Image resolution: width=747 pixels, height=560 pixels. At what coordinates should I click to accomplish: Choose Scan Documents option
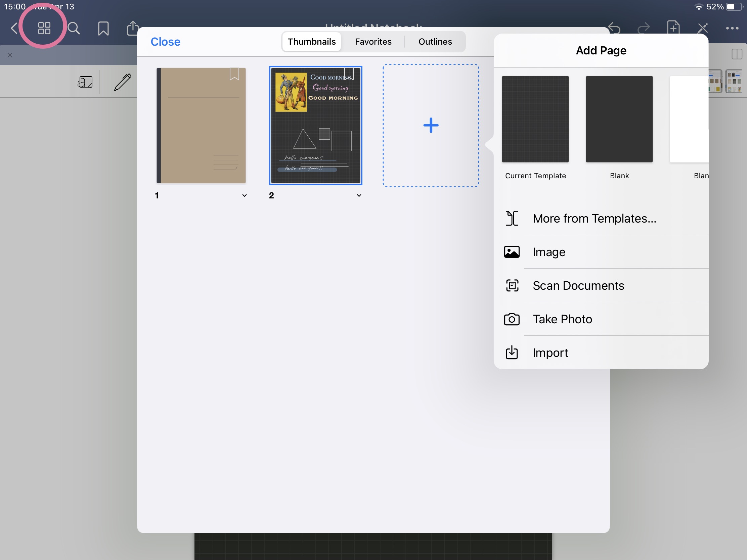578,286
